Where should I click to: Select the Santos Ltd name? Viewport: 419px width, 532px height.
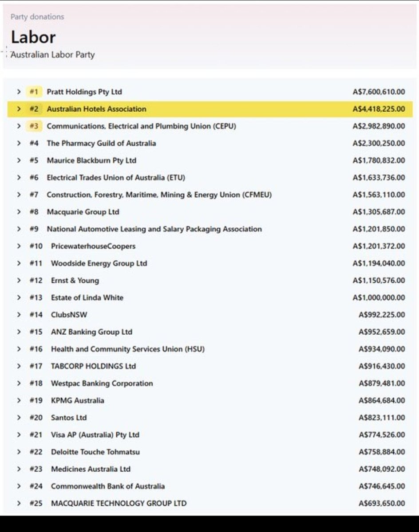[69, 418]
